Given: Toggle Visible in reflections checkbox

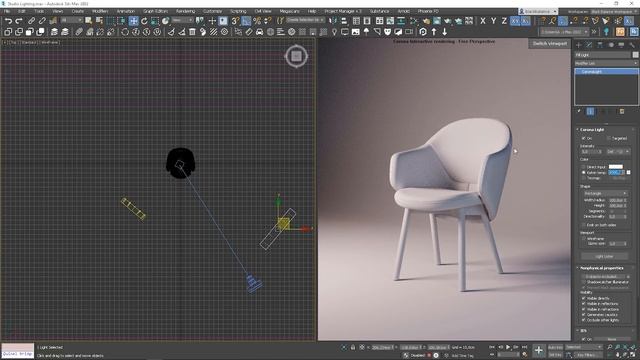Looking at the screenshot, I should click(x=583, y=304).
